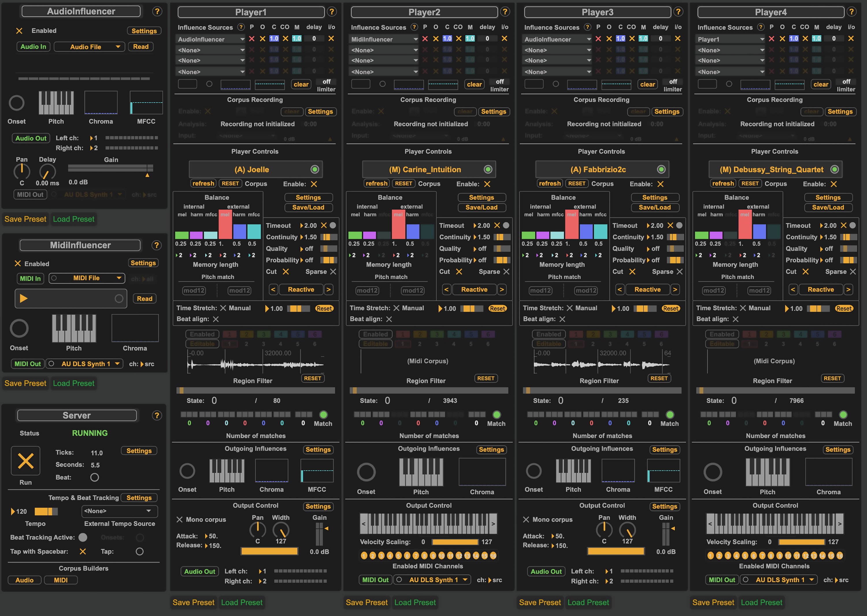Click Save Preset under Player2
This screenshot has height=616, width=867.
click(x=367, y=602)
